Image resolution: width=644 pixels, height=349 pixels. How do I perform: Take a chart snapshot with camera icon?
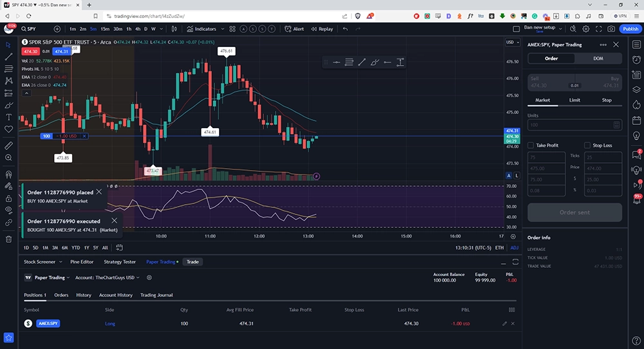(612, 29)
